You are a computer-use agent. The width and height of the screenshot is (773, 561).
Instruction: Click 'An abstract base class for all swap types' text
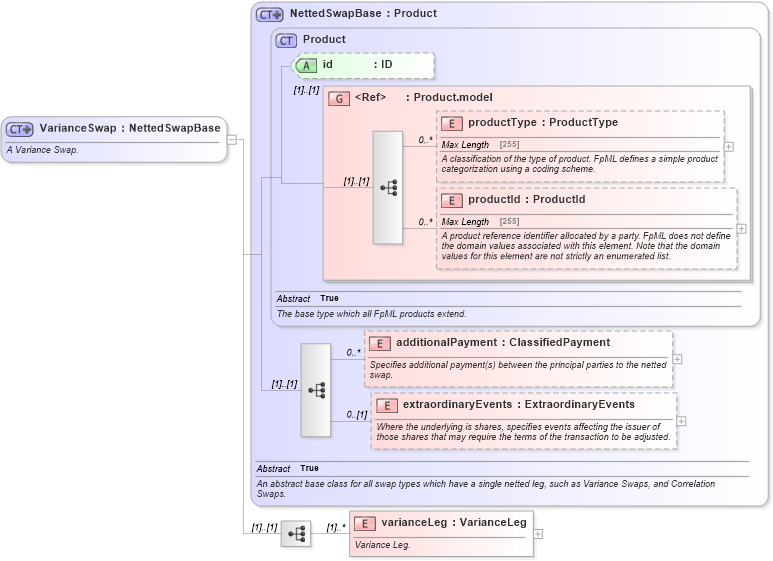tap(486, 489)
